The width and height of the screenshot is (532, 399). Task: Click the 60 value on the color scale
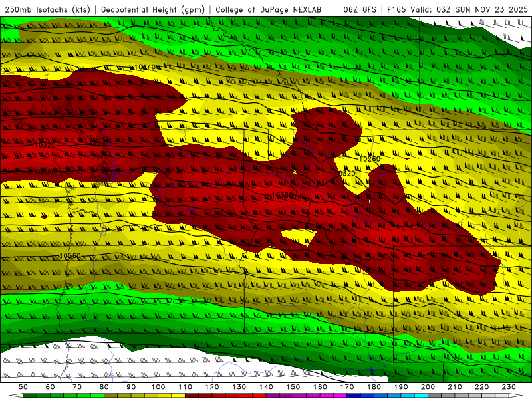click(51, 387)
